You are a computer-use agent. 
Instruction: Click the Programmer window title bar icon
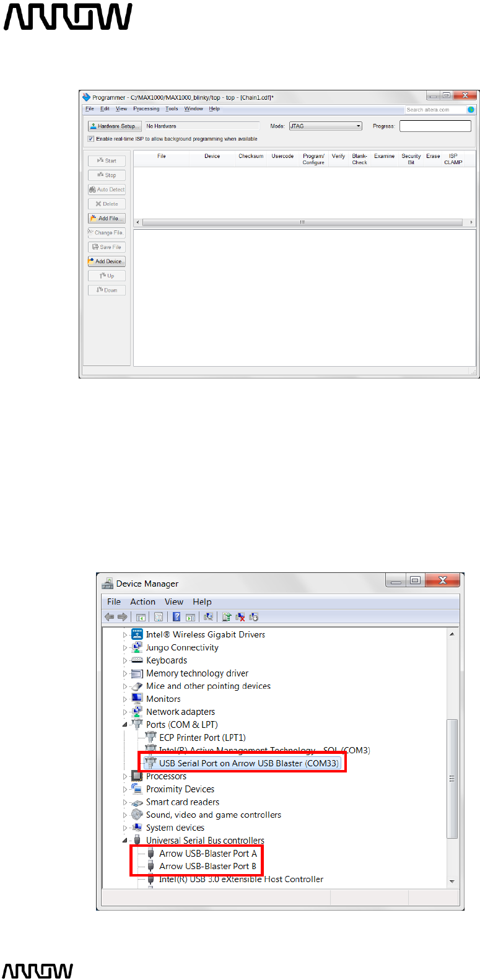(x=87, y=97)
